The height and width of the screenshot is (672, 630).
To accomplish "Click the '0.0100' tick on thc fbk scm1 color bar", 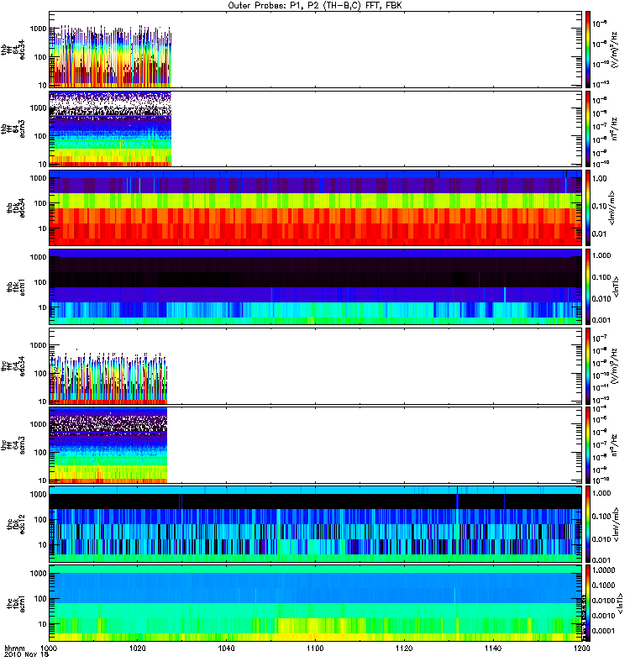I will [603, 601].
